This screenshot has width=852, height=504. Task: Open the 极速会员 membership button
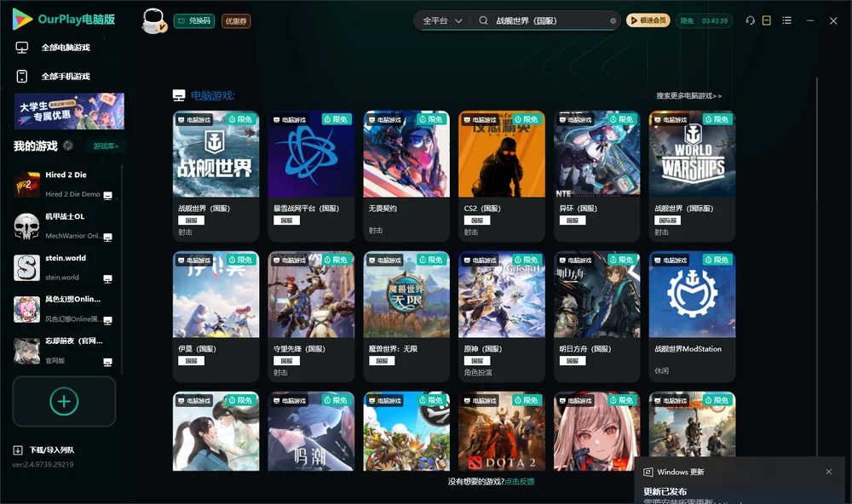648,20
